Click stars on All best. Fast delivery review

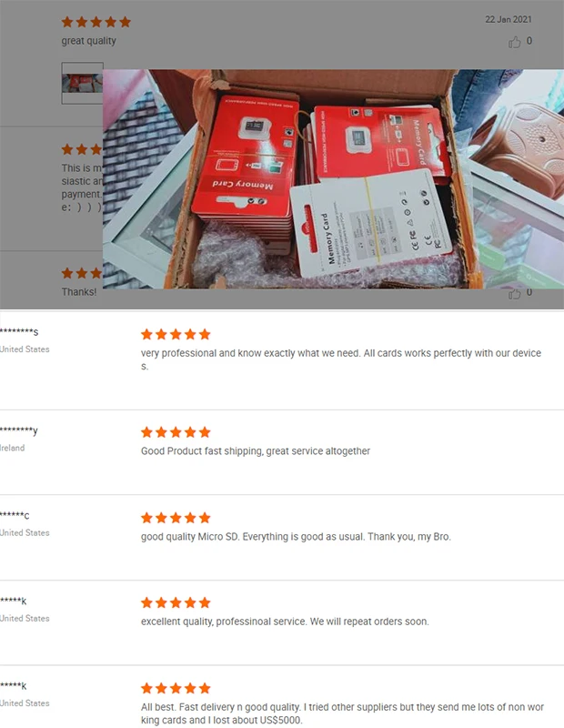176,688
